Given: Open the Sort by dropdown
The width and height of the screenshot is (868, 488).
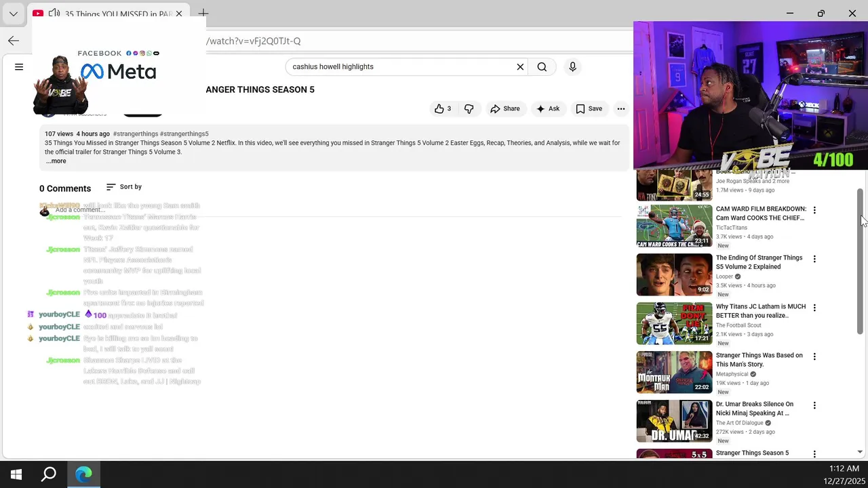Looking at the screenshot, I should click(124, 187).
